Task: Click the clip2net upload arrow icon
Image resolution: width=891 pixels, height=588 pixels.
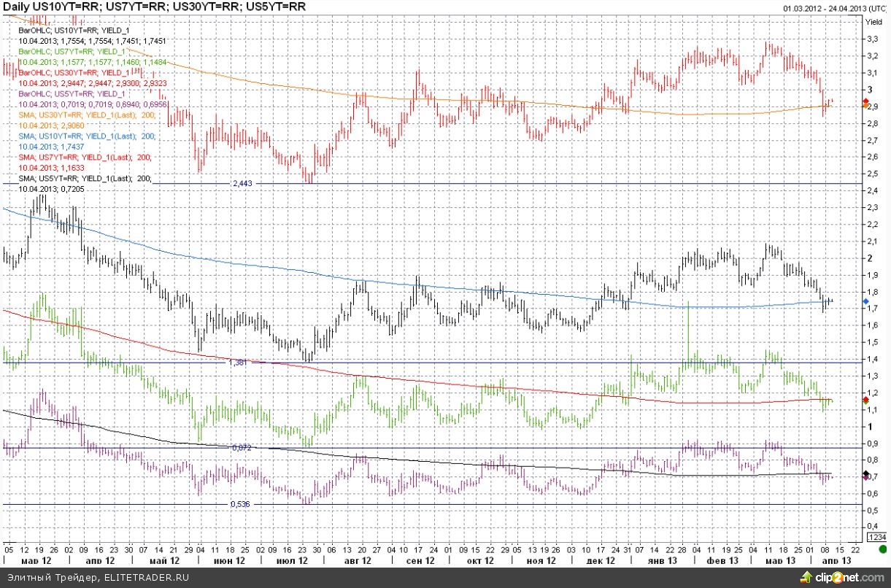Action: point(807,578)
